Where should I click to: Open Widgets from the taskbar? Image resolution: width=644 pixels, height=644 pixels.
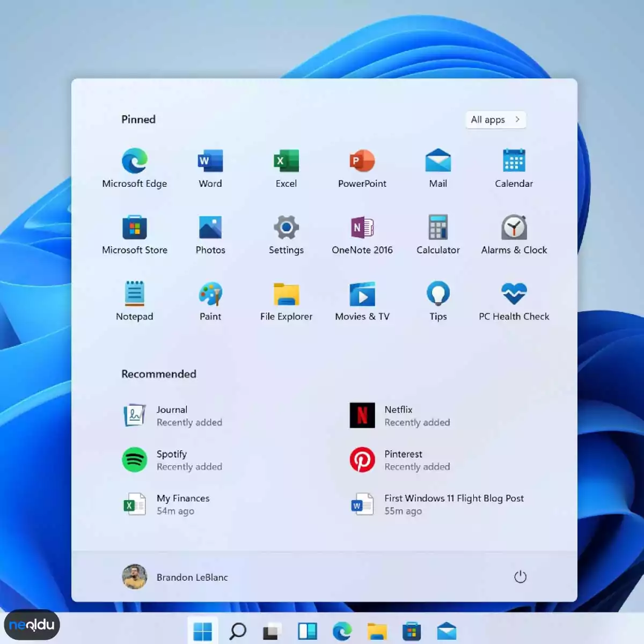pyautogui.click(x=308, y=631)
